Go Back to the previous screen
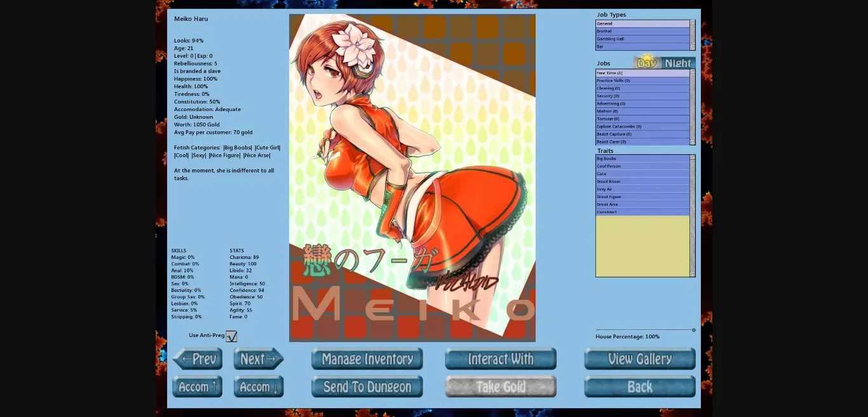The height and width of the screenshot is (417, 868). click(x=639, y=387)
